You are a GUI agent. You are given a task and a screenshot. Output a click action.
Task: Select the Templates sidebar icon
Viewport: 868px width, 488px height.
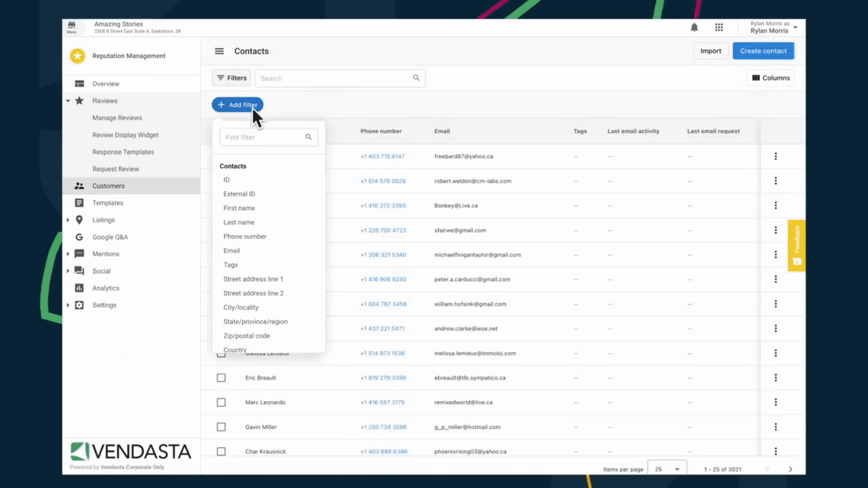tap(79, 202)
